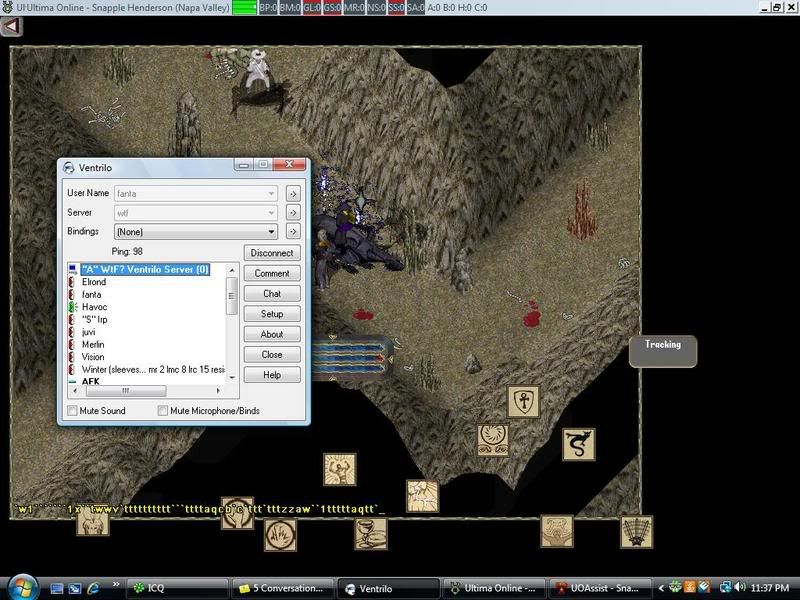Select the "A" WtF? Ventrilo Server entry
Viewport: 800px width, 600px height.
click(145, 269)
